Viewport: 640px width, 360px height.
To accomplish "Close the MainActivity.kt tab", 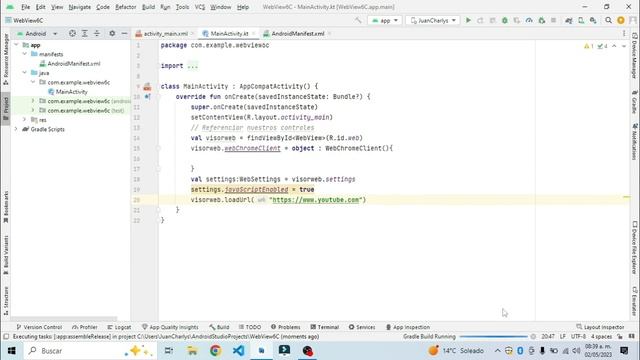I will 253,33.
